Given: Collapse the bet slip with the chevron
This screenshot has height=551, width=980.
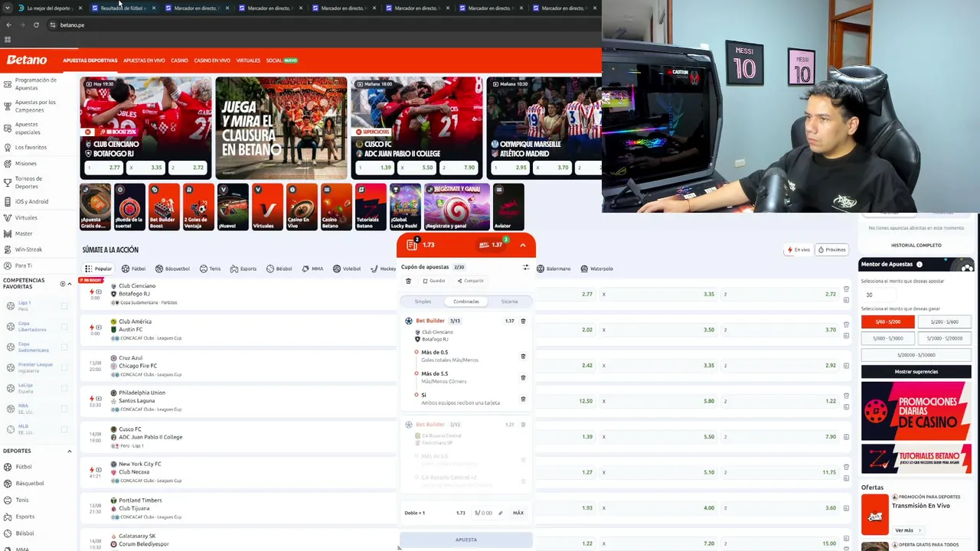Looking at the screenshot, I should coord(523,245).
